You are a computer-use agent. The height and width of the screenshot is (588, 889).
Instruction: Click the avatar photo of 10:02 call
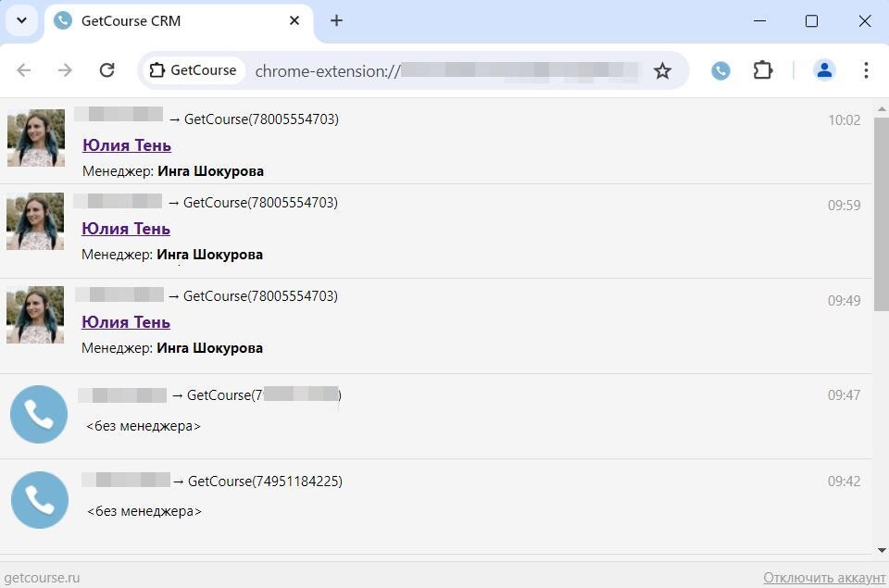(x=36, y=138)
